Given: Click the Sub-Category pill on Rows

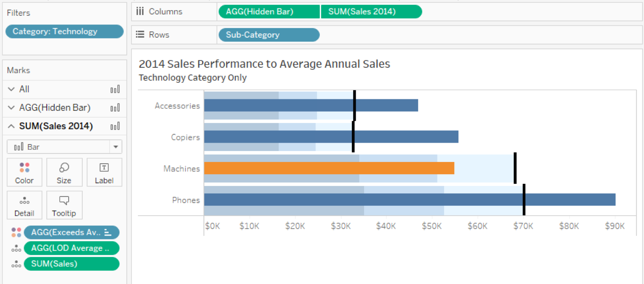Looking at the screenshot, I should pos(269,35).
